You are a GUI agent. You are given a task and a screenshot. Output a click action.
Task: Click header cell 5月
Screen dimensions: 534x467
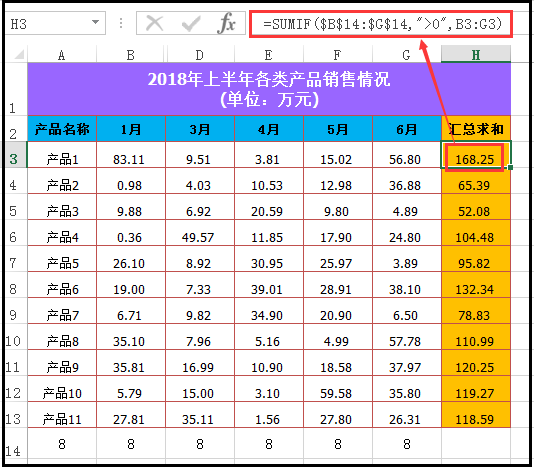click(x=337, y=129)
